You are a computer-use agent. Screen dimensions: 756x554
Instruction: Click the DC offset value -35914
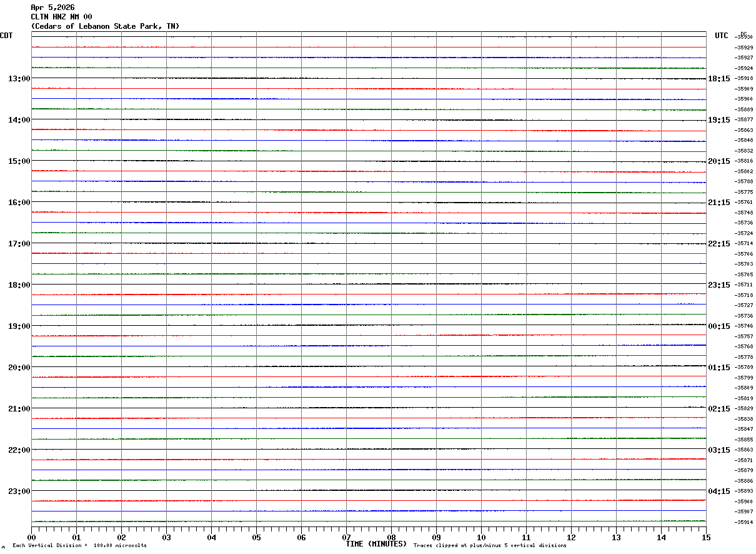744,522
